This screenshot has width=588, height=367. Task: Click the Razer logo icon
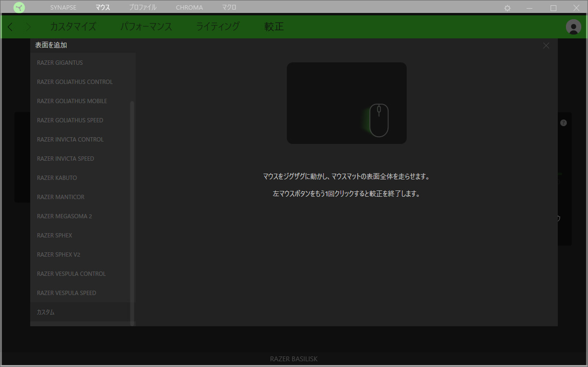[19, 8]
